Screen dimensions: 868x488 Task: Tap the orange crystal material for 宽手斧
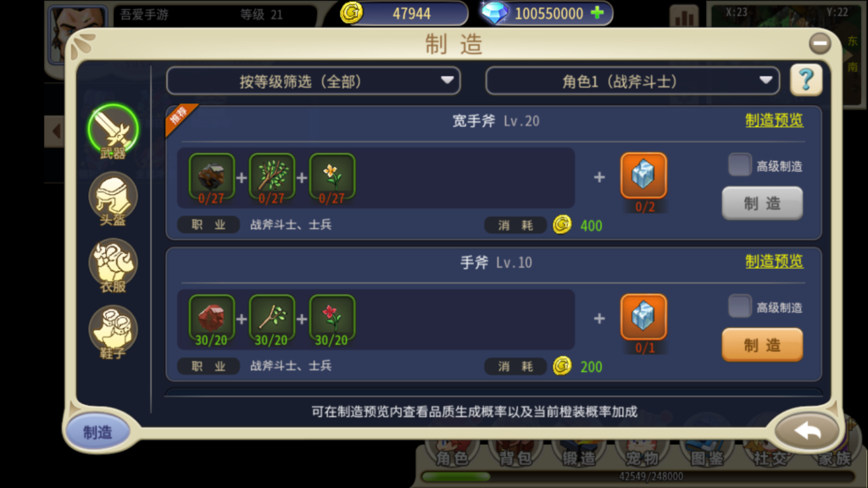[643, 176]
